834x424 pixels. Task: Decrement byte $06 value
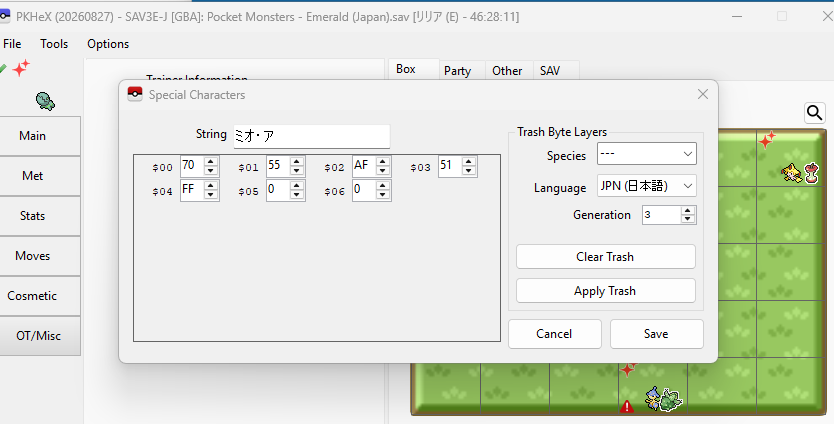tap(383, 194)
